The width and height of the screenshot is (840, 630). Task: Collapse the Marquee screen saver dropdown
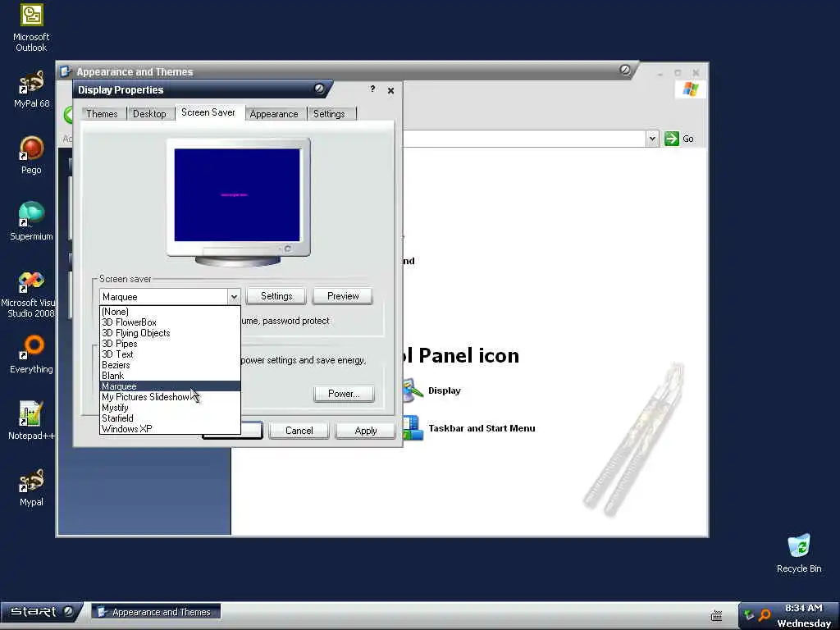pos(234,297)
